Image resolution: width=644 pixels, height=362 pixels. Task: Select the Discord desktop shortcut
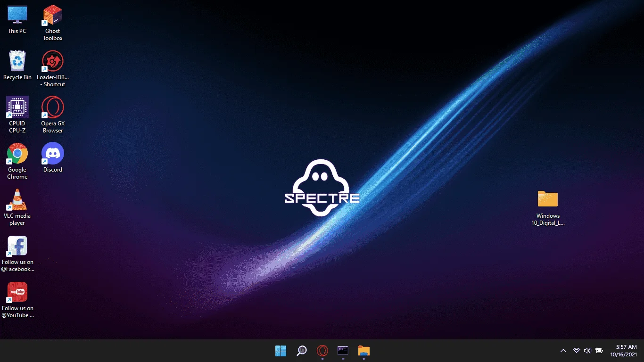[x=53, y=158]
